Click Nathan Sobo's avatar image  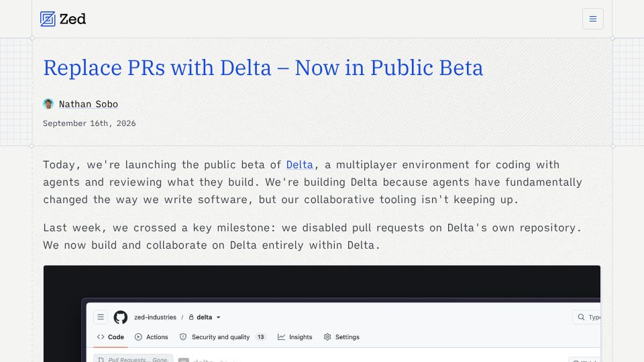(x=48, y=104)
